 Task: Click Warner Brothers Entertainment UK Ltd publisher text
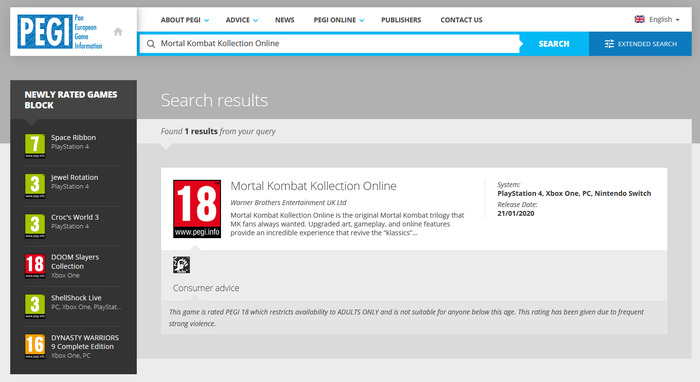[x=288, y=203]
